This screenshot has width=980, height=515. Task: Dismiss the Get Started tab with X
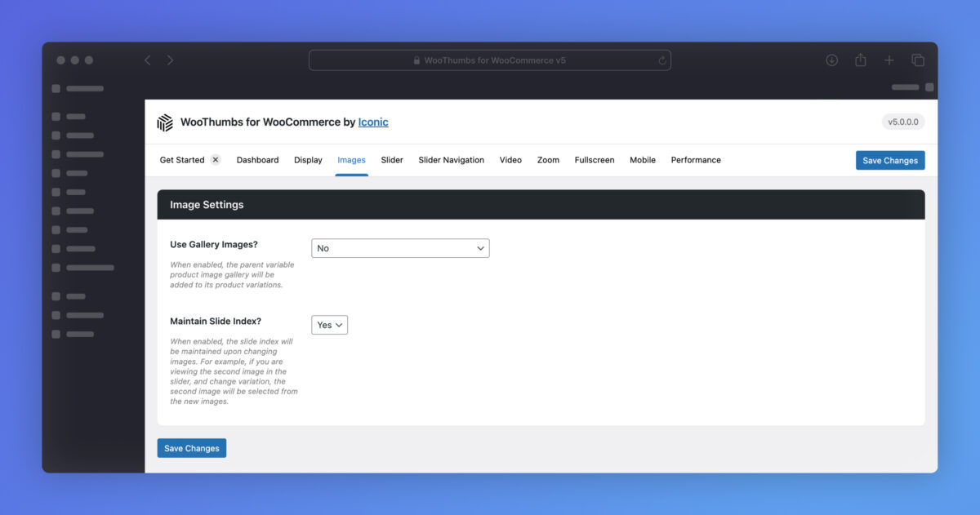click(216, 160)
